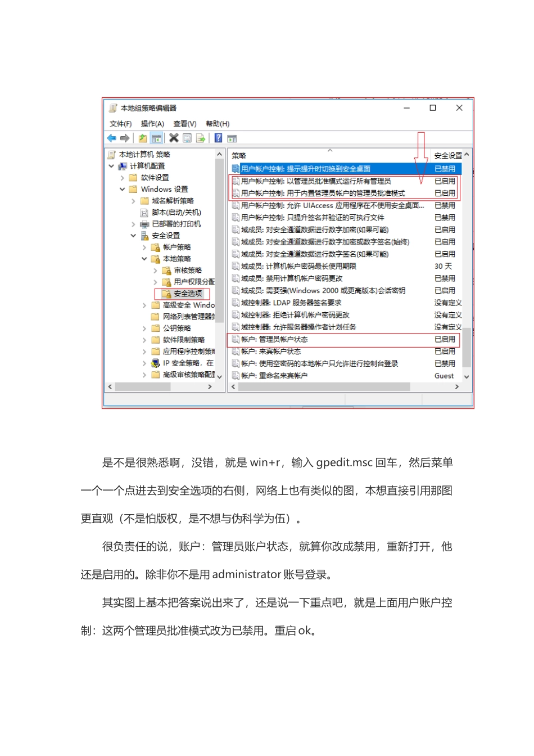The height and width of the screenshot is (756, 534).
Task: Click tree pane scroll-down arrow
Action: 220,376
